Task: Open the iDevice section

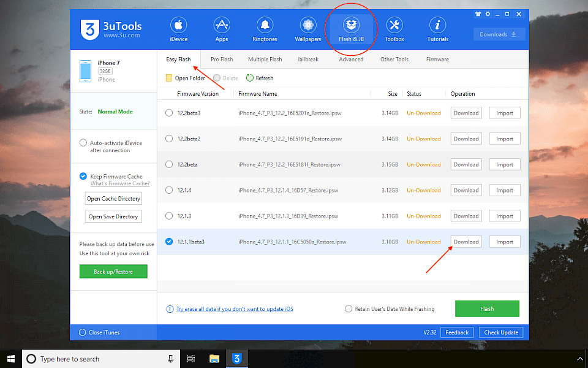Action: click(178, 29)
